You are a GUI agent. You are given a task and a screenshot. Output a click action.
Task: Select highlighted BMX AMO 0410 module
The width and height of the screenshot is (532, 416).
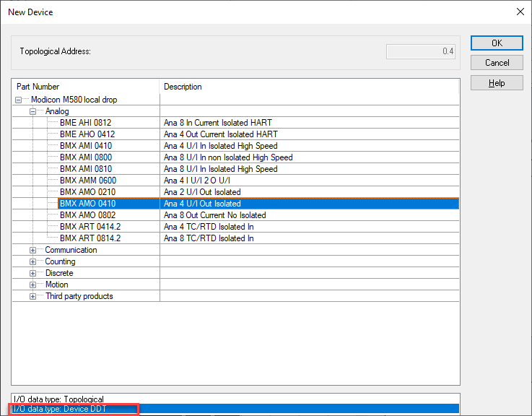(x=87, y=204)
